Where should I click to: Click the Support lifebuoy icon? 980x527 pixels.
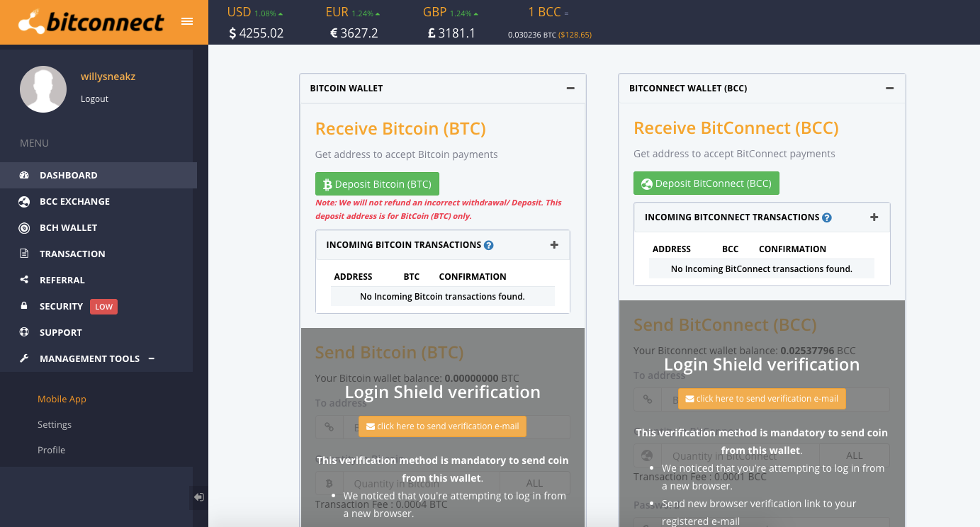pos(24,332)
